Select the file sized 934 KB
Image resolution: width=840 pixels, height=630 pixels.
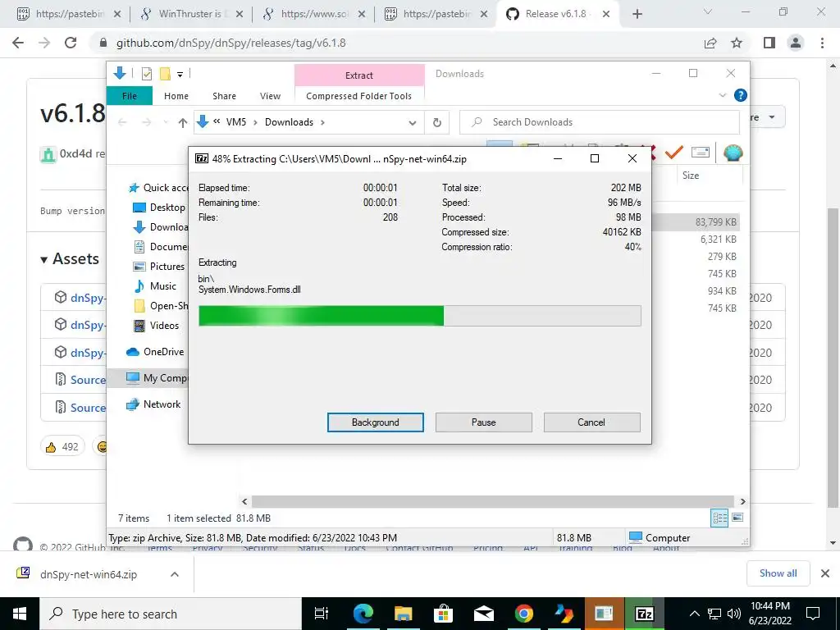click(722, 291)
